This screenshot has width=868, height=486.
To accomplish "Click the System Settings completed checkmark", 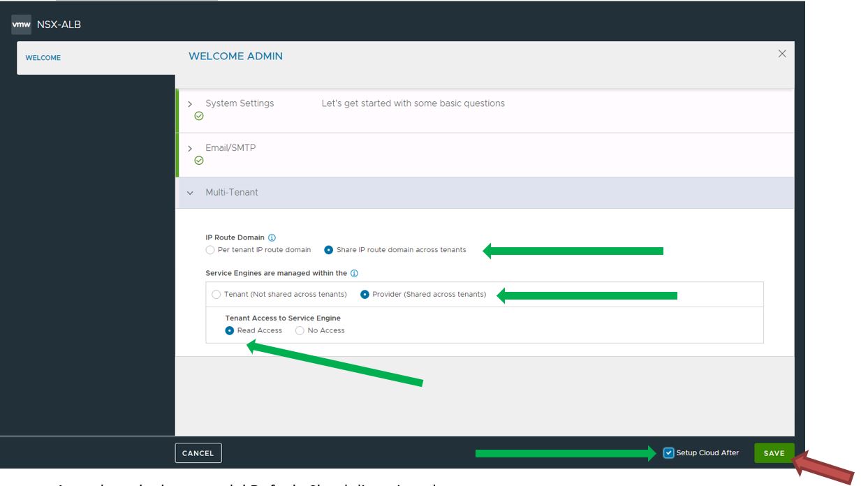I will 199,116.
